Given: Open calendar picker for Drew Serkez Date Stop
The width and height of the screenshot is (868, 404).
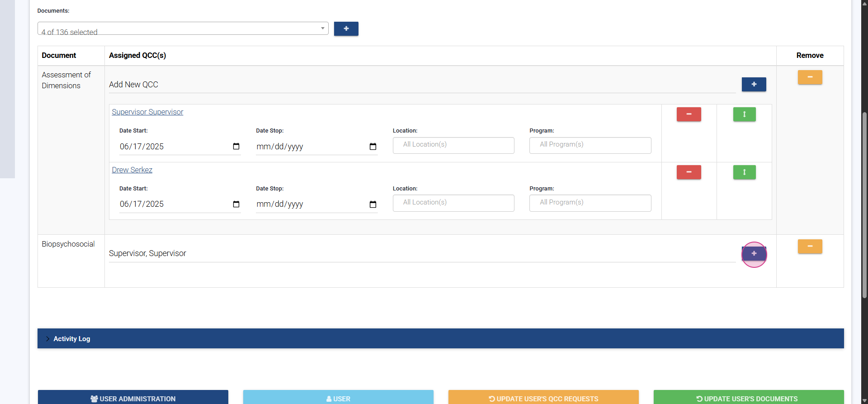Looking at the screenshot, I should (373, 204).
